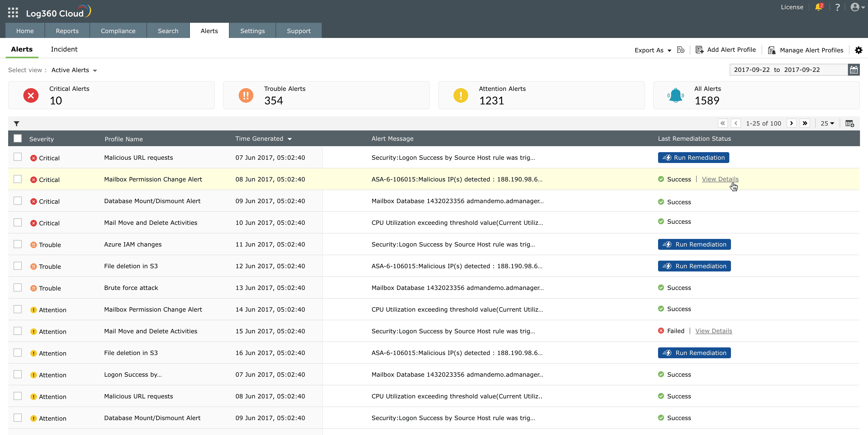Click the red Critical Alerts icon
Image resolution: width=868 pixels, height=435 pixels.
click(x=31, y=95)
